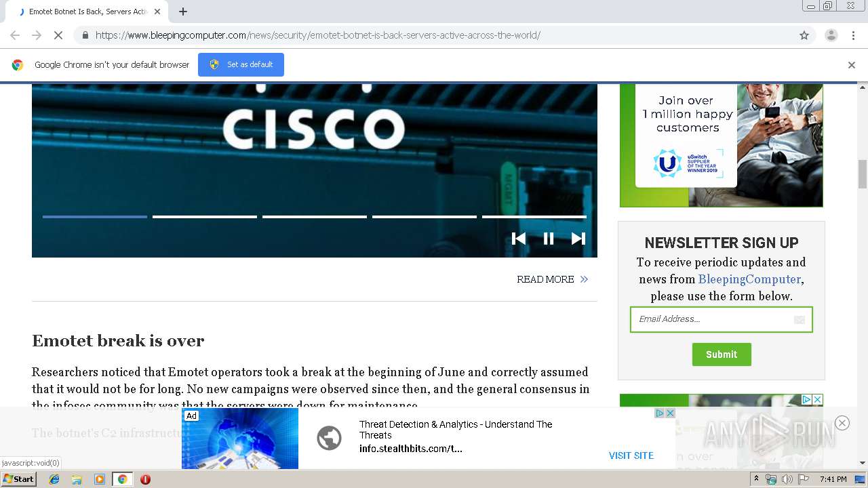The height and width of the screenshot is (488, 868).
Task: Dismiss the default browser infobar
Action: tap(852, 65)
